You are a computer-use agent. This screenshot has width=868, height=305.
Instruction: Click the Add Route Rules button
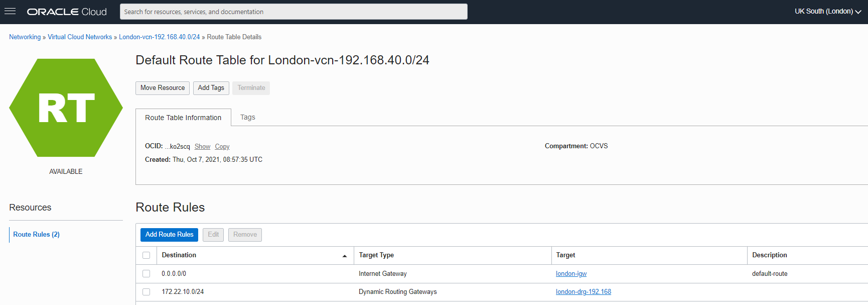pyautogui.click(x=170, y=235)
